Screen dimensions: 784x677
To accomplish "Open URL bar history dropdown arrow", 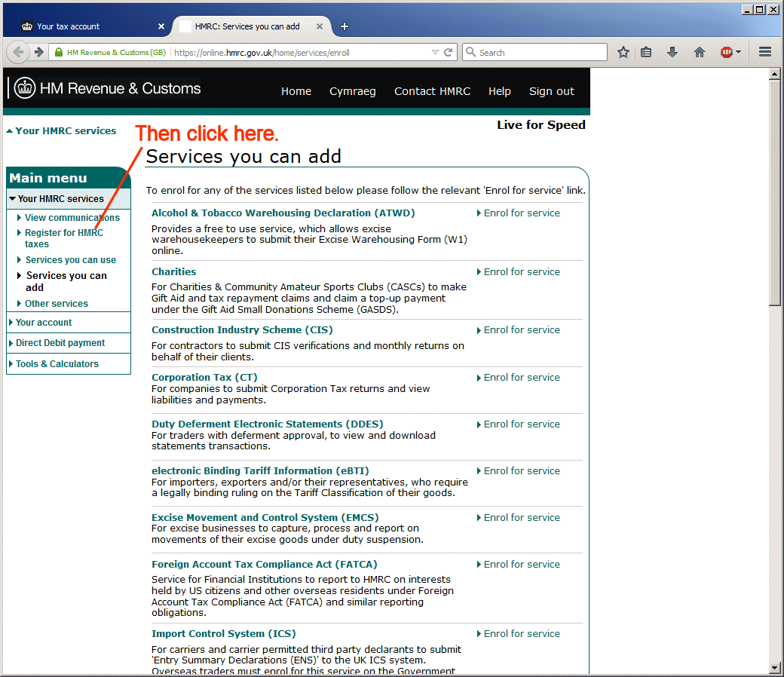I will 435,52.
